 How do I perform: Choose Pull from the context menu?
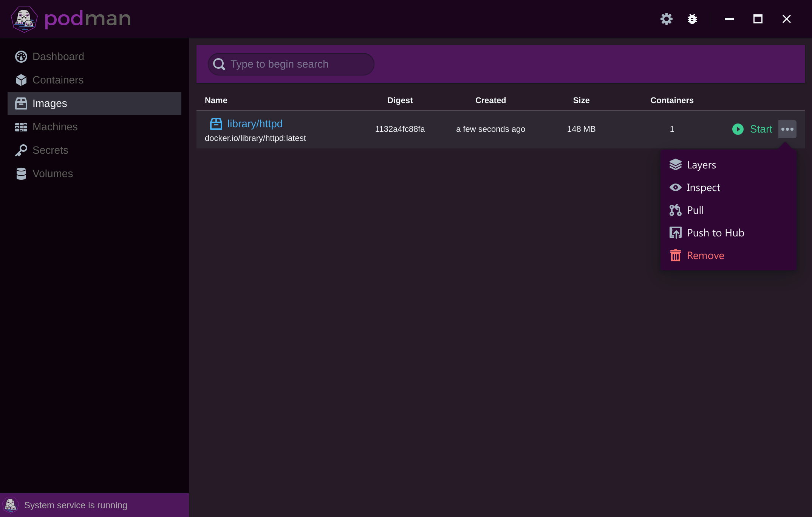coord(728,210)
